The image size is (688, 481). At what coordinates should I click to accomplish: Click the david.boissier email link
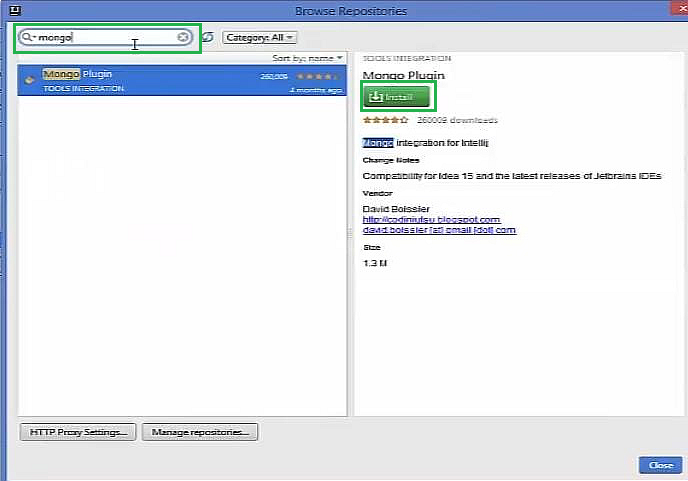[439, 230]
